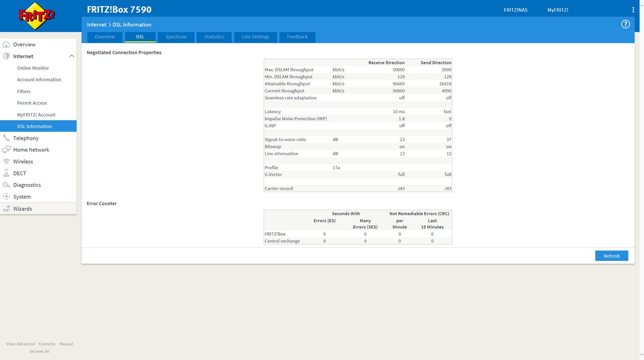Click attainable receive throughput 96665
The width and height of the screenshot is (644, 360).
[398, 84]
